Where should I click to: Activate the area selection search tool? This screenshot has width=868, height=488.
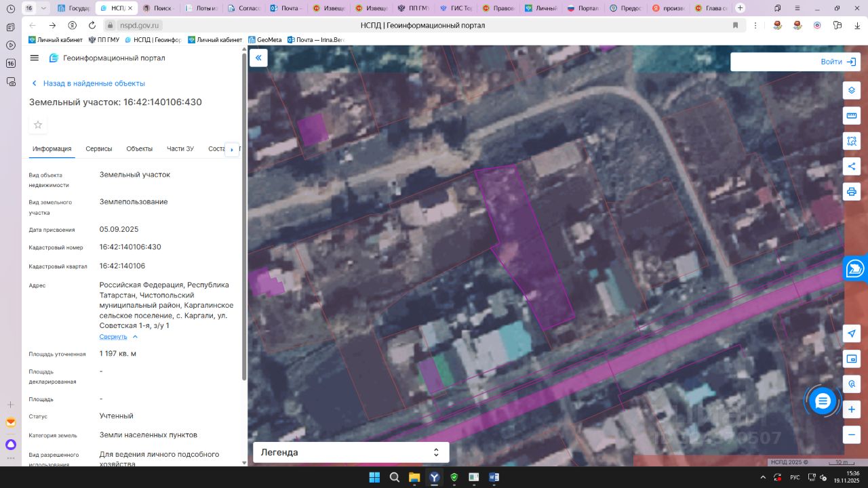(x=852, y=141)
